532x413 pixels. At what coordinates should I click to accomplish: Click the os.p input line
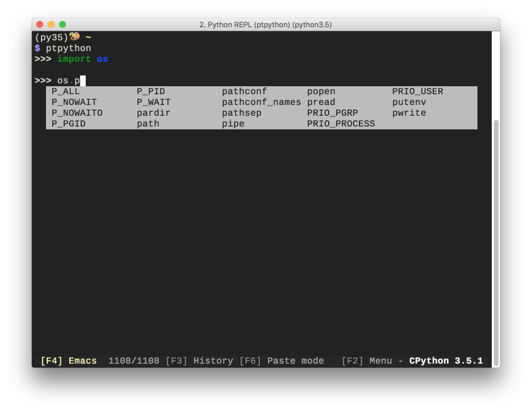[68, 80]
